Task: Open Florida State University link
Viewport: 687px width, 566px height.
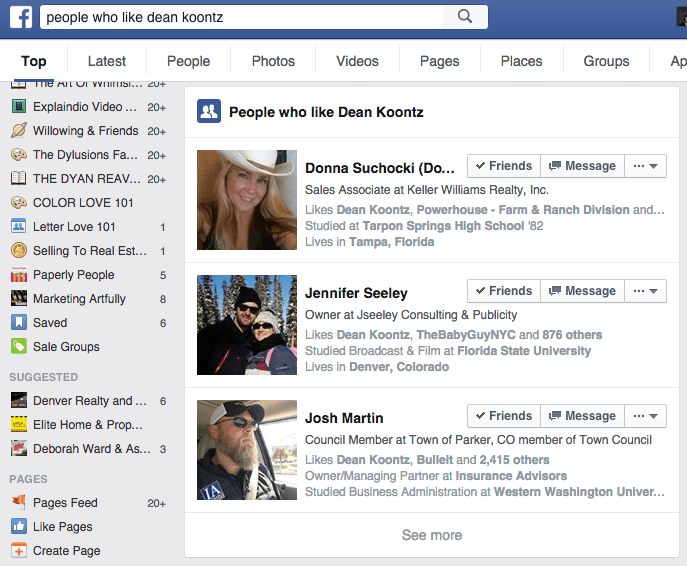Action: 524,350
